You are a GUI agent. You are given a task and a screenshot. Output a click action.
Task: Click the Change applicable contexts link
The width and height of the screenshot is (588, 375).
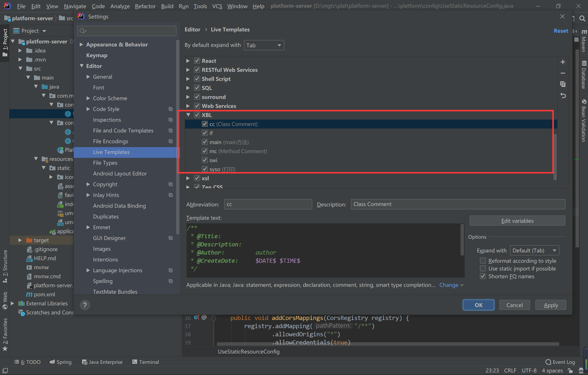(449, 285)
